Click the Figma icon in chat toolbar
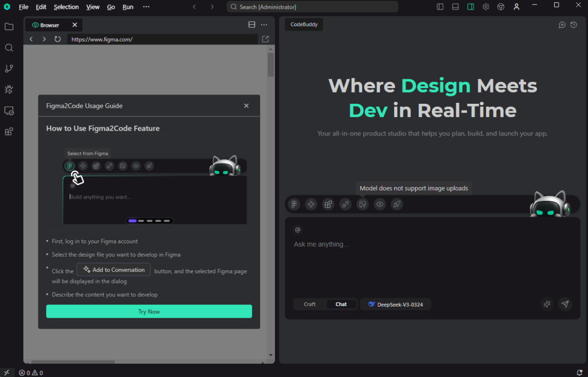The image size is (588, 377). pyautogui.click(x=294, y=204)
